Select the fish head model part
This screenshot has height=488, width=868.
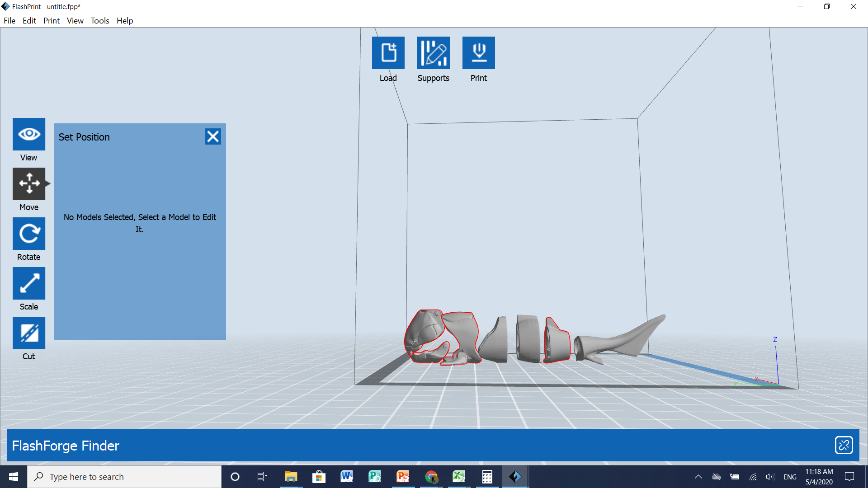(425, 332)
